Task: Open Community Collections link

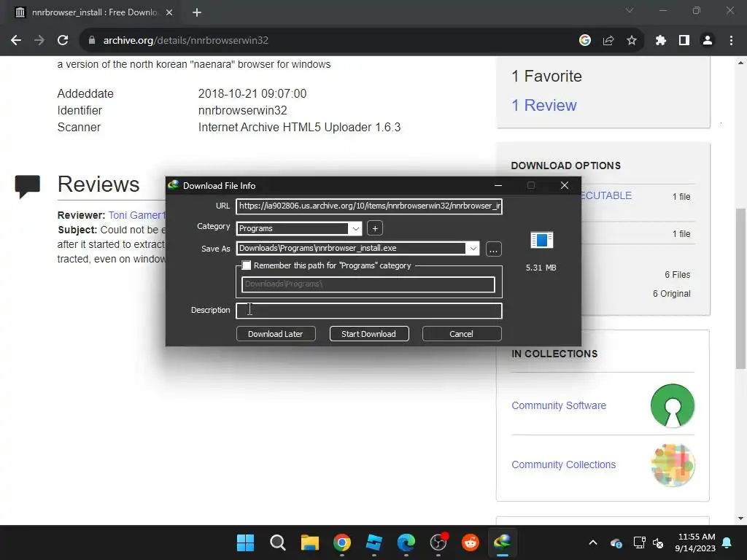Action: [x=564, y=464]
